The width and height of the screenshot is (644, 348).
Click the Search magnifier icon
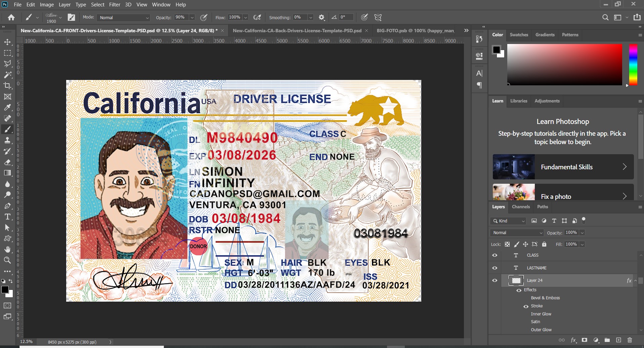[605, 17]
